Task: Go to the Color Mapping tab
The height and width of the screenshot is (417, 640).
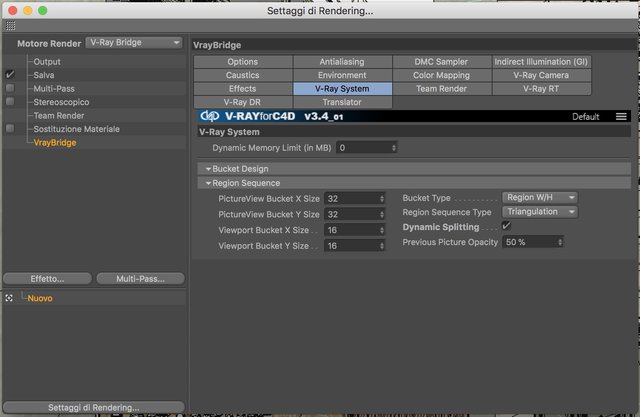Action: [x=441, y=75]
